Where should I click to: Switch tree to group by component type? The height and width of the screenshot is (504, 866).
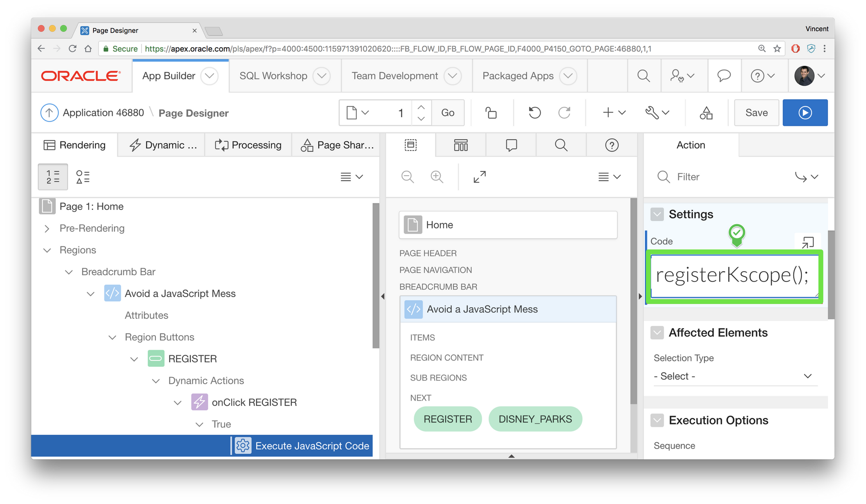pyautogui.click(x=83, y=177)
